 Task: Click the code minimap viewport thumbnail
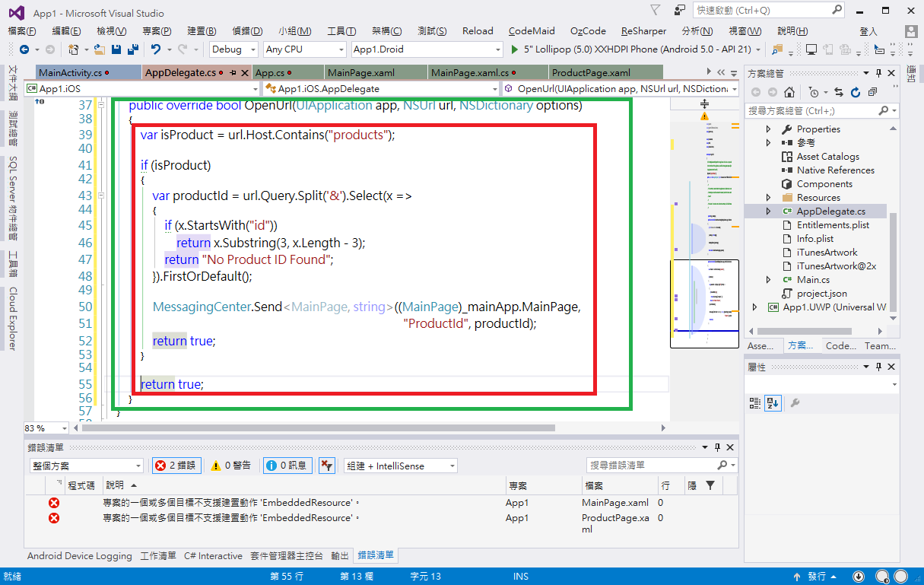(x=704, y=304)
